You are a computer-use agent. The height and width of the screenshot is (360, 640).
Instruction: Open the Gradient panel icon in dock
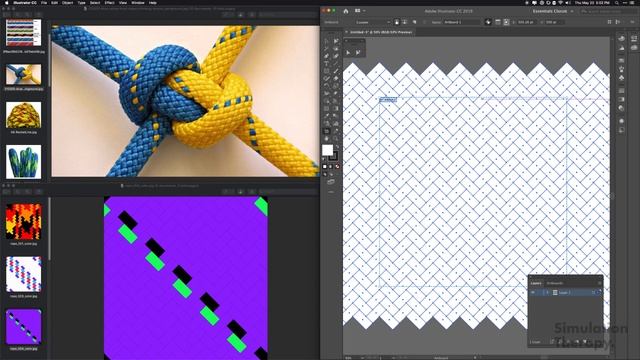tap(621, 99)
